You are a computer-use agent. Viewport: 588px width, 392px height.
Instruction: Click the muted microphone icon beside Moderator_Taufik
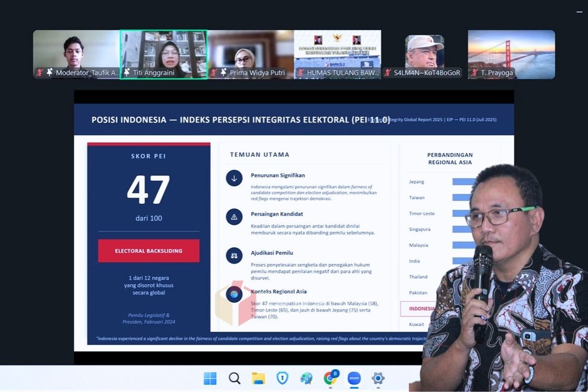point(39,73)
